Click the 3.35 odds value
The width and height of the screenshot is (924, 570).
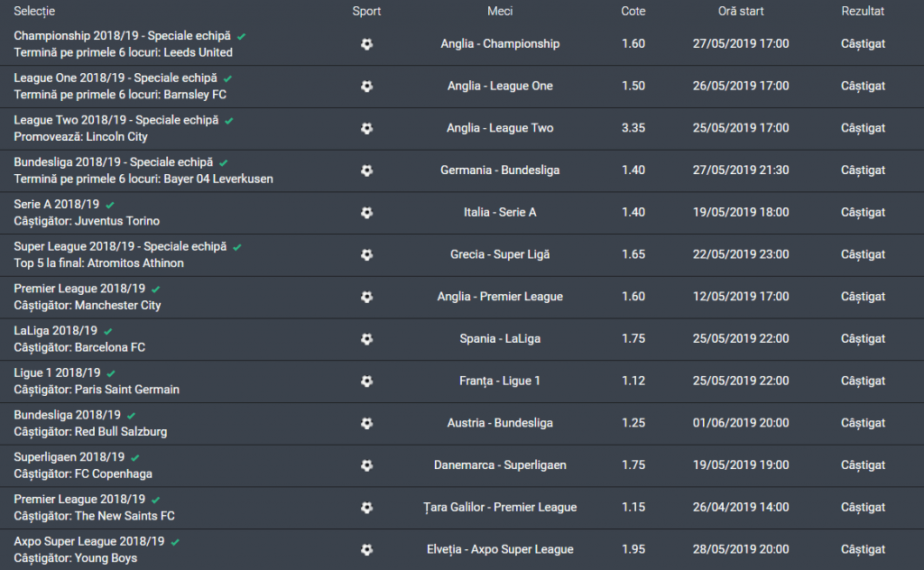633,128
